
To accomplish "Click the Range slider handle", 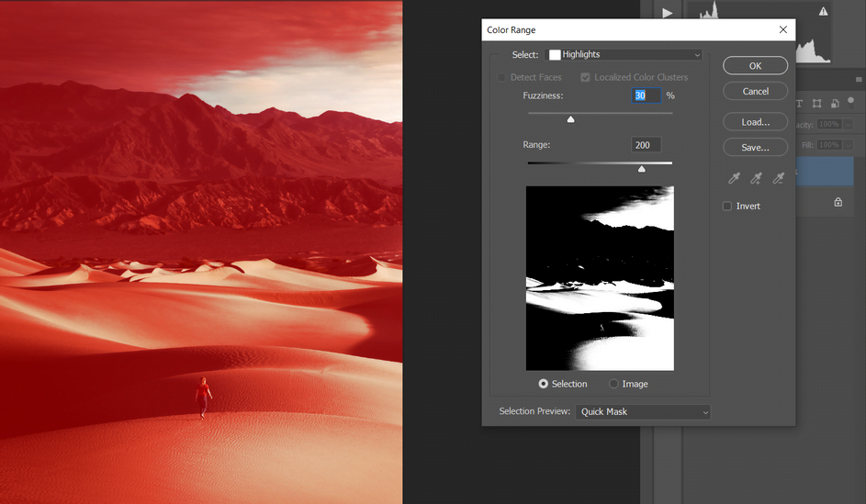I will point(641,169).
